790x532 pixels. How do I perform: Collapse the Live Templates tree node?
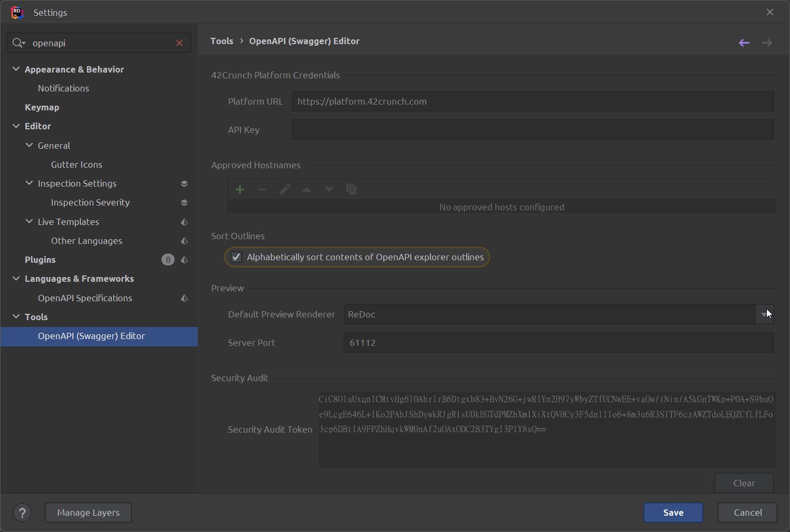29,221
